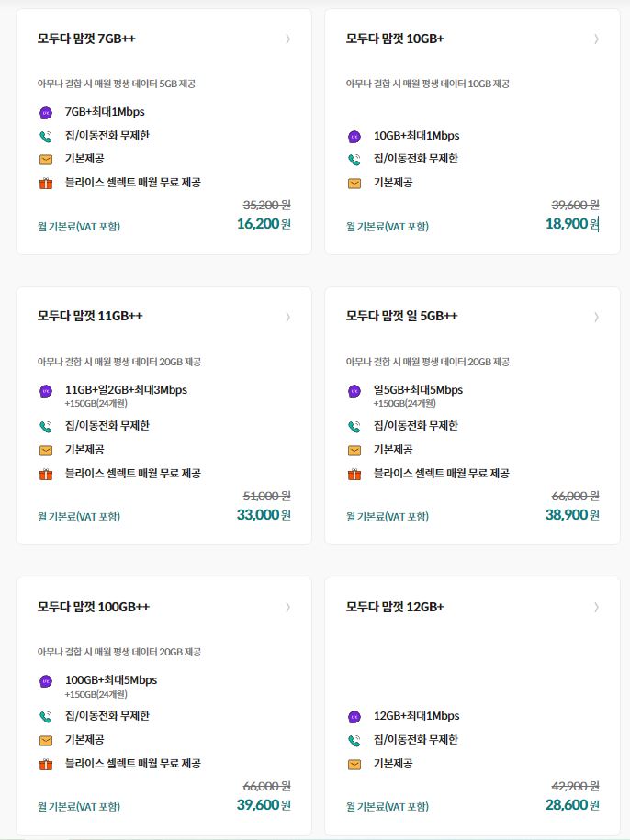Open the 모두다 맘껏 100GB++ plan title
The image size is (630, 840).
pyautogui.click(x=94, y=607)
